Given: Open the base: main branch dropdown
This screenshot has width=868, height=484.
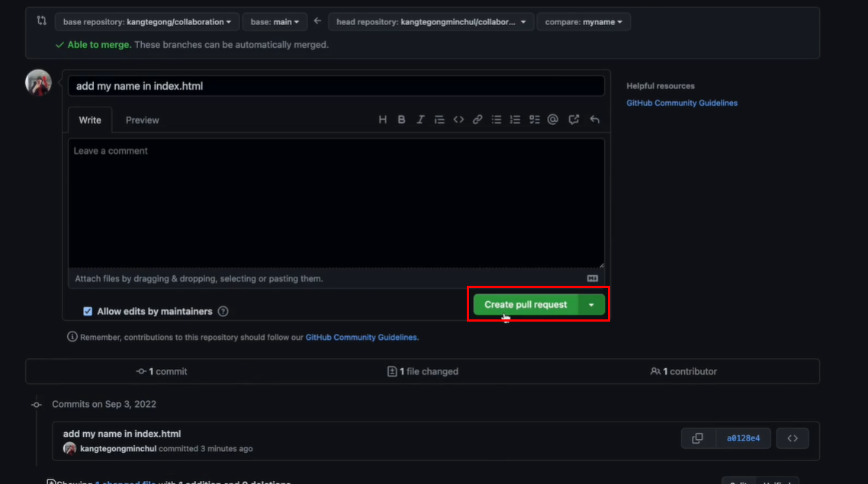Looking at the screenshot, I should (x=275, y=21).
